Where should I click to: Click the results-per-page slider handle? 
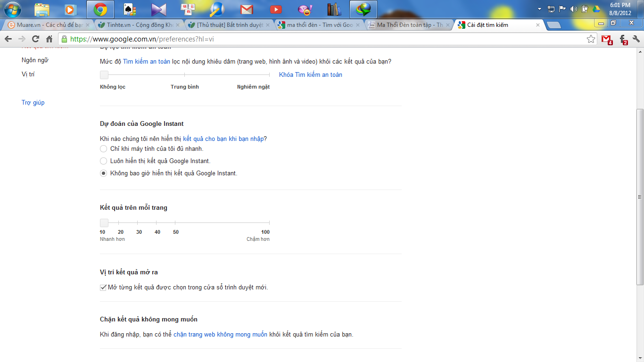[104, 223]
